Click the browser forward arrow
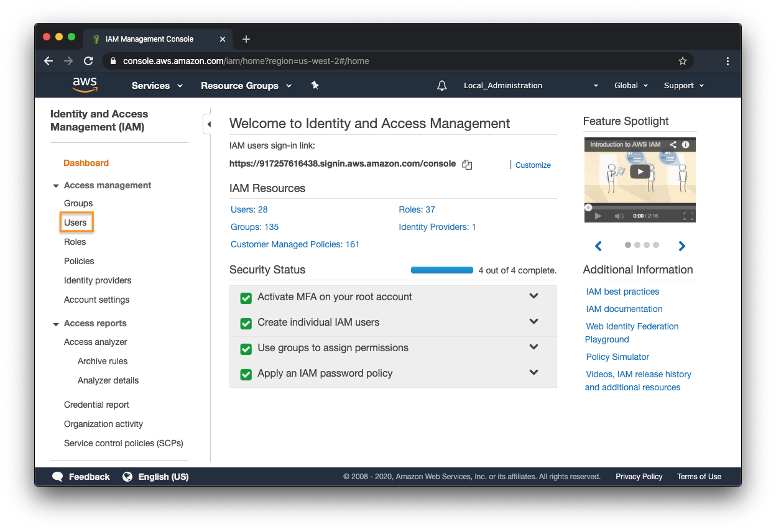The image size is (776, 532). [x=68, y=61]
